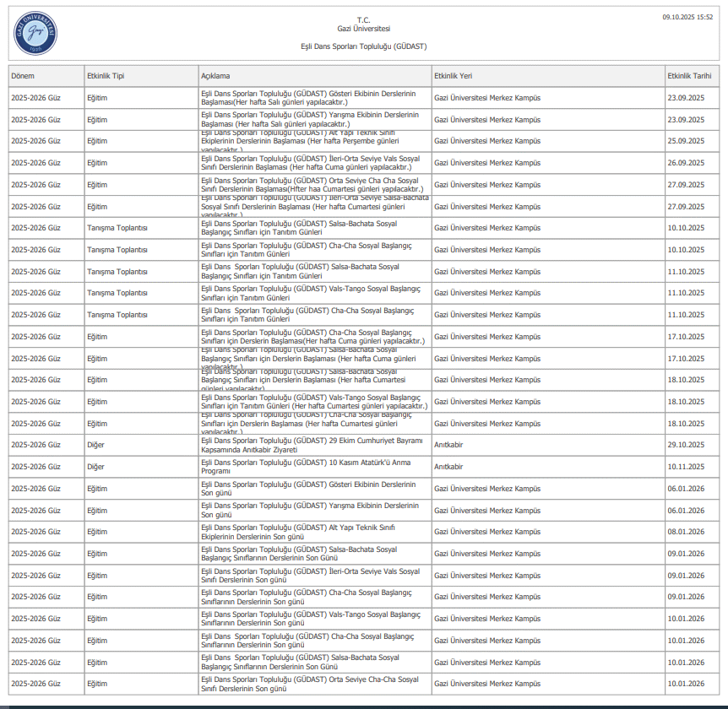Image resolution: width=728 pixels, height=709 pixels.
Task: Click the date cell 29.10.2025
Action: [x=685, y=445]
